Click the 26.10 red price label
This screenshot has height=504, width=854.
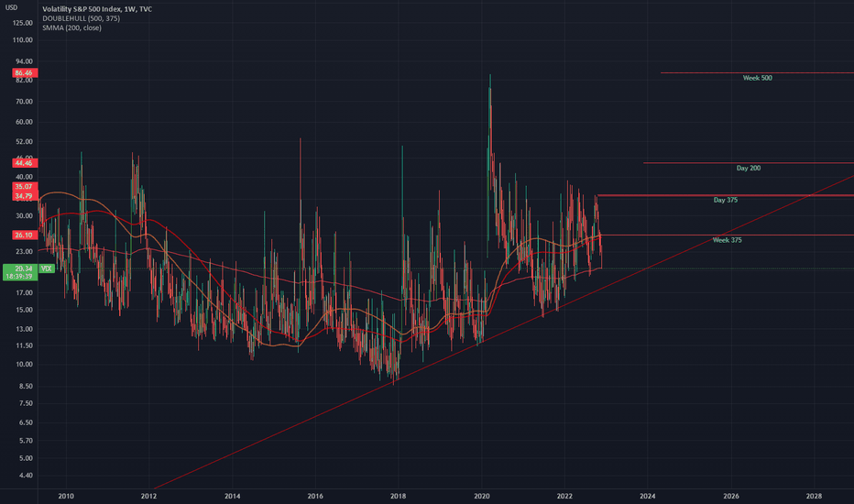25,235
